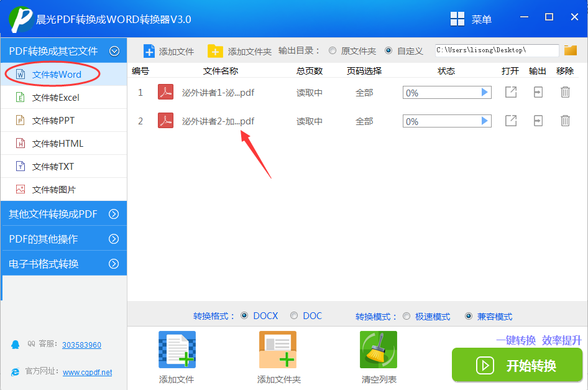Choose 原文件夹 output directory option
This screenshot has width=588, height=390.
[x=333, y=50]
